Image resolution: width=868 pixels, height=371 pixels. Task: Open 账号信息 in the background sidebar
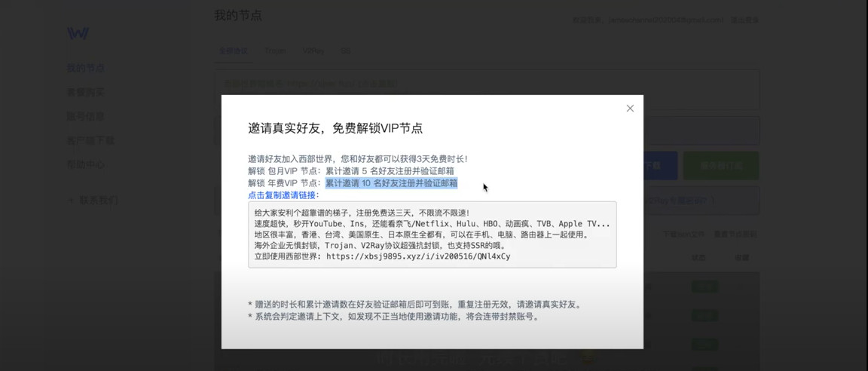point(86,116)
